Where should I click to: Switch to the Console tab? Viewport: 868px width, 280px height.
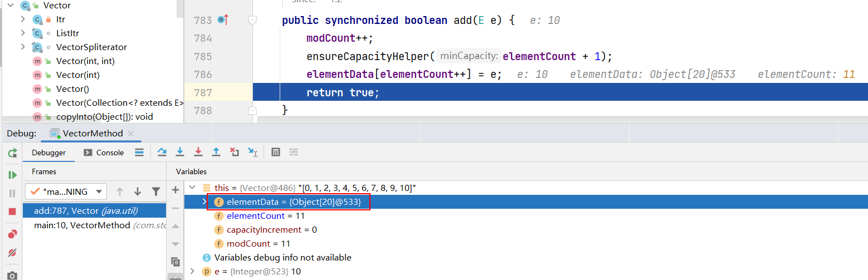pyautogui.click(x=104, y=153)
